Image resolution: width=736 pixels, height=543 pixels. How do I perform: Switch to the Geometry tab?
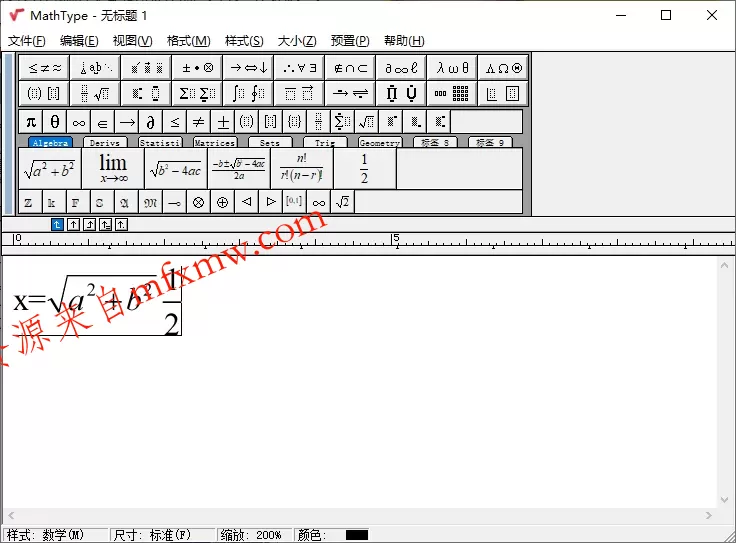pyautogui.click(x=380, y=143)
